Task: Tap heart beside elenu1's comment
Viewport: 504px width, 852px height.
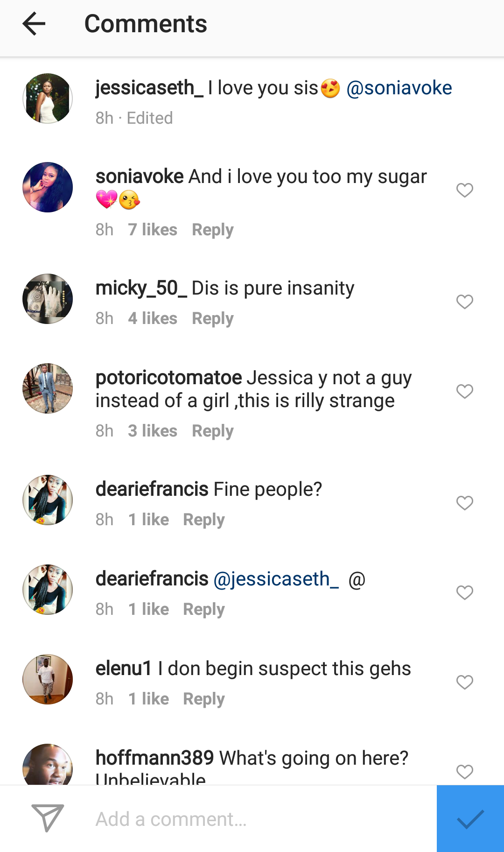Action: 464,682
